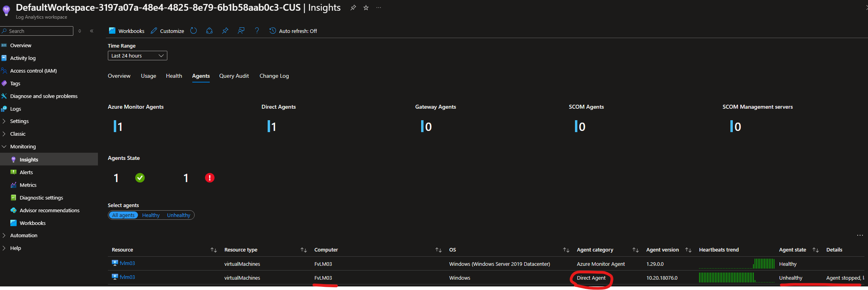Select the Agents tab

click(x=201, y=76)
